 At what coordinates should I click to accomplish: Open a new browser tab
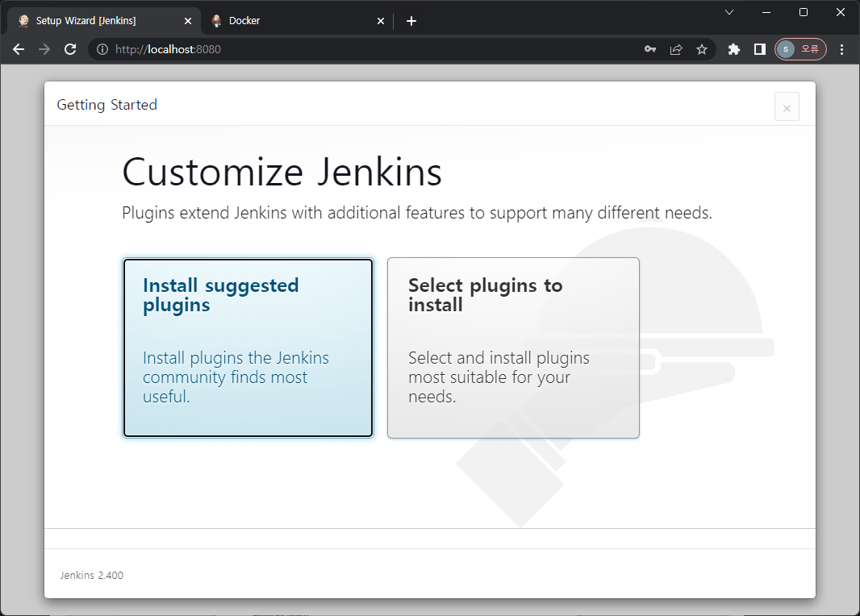(411, 21)
